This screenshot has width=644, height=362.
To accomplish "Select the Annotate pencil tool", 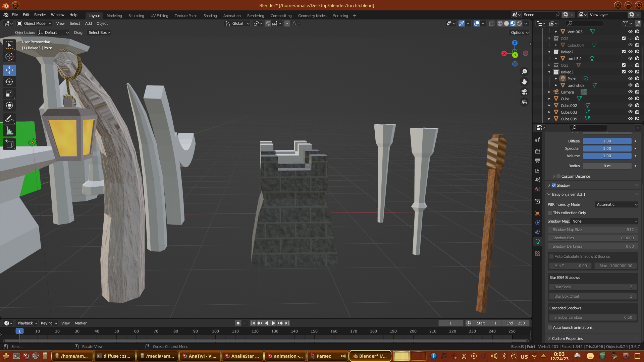I will click(9, 119).
